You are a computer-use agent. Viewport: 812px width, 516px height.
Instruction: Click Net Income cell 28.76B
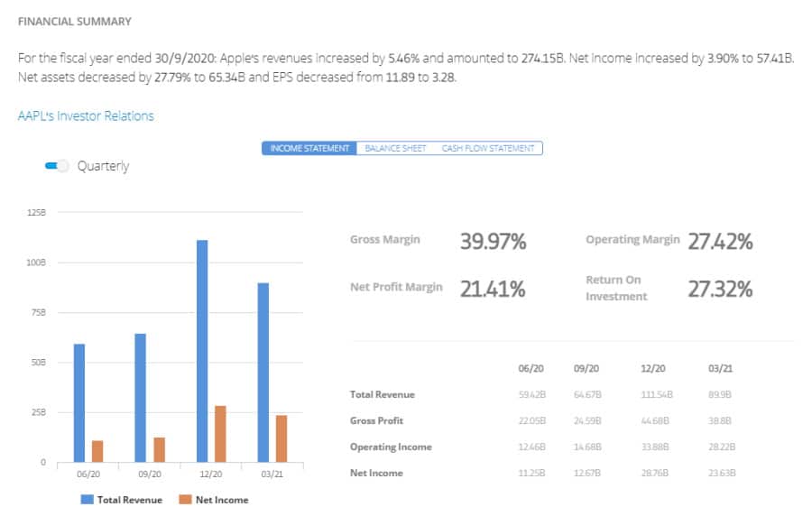pyautogui.click(x=655, y=473)
